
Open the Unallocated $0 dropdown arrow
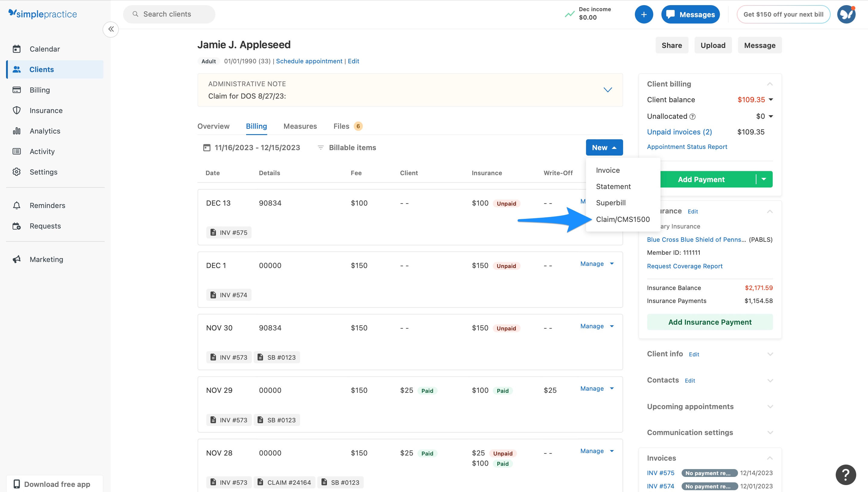[771, 117]
